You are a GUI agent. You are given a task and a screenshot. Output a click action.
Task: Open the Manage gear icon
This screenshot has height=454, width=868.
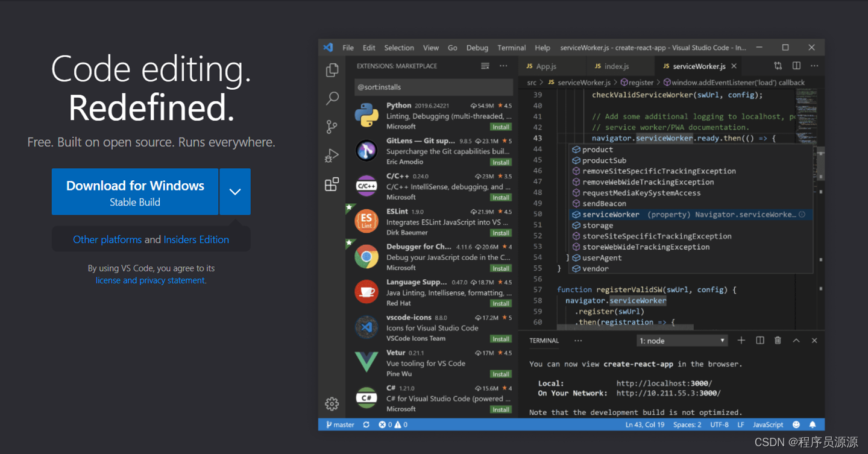pyautogui.click(x=332, y=404)
